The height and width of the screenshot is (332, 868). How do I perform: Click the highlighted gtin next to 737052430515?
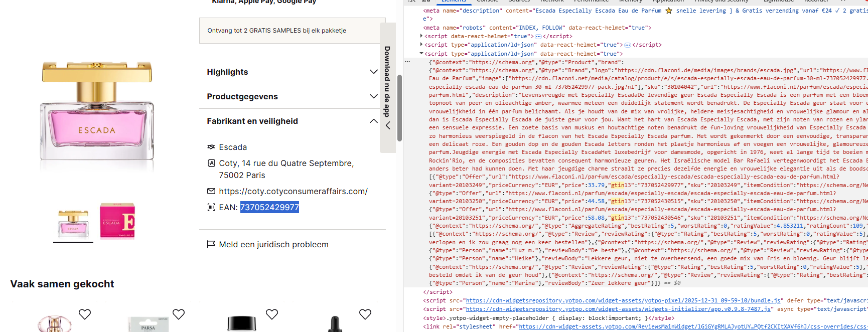[x=617, y=201]
